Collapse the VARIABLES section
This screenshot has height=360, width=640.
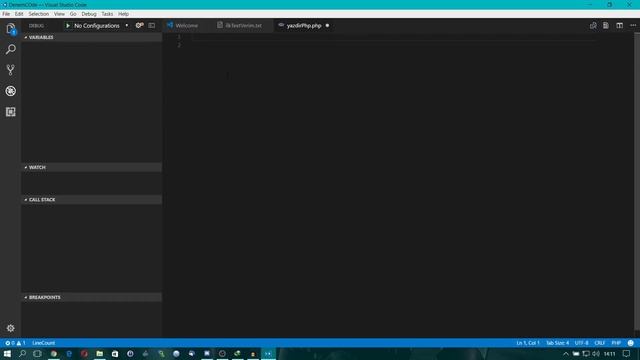[91, 37]
